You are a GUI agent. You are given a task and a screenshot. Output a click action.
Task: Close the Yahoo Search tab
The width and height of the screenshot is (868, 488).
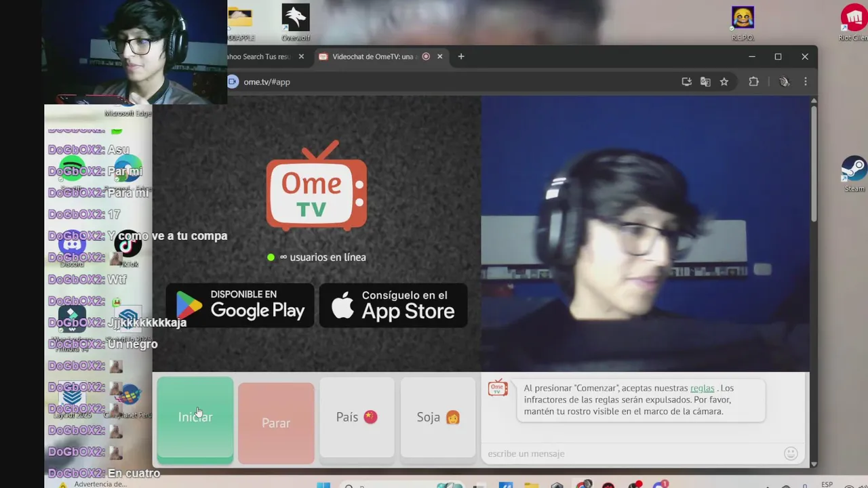pos(301,57)
